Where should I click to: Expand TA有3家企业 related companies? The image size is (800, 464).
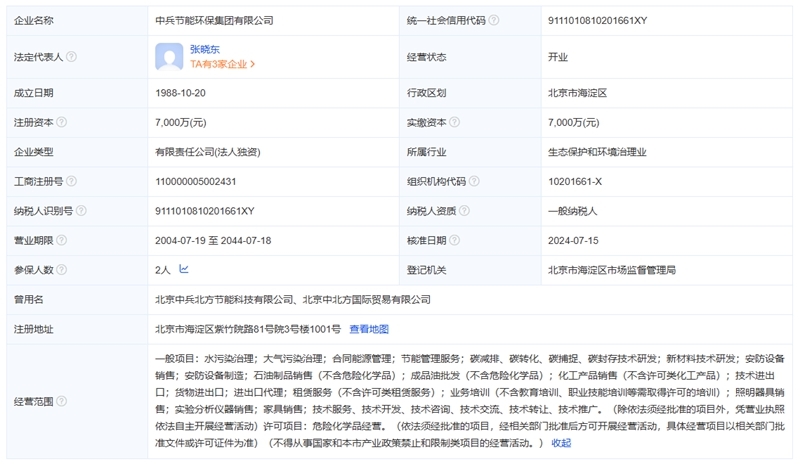[x=222, y=64]
